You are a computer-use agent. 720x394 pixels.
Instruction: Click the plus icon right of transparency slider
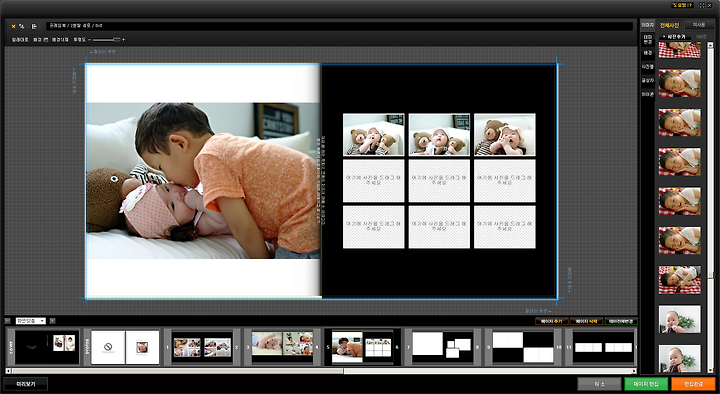coord(123,40)
